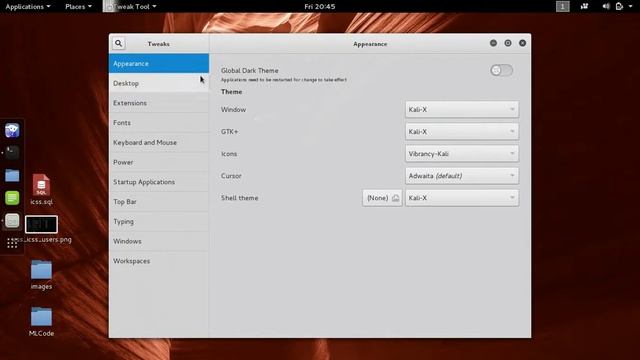Open the Cursor theme dropdown
The width and height of the screenshot is (640, 360).
tap(462, 176)
